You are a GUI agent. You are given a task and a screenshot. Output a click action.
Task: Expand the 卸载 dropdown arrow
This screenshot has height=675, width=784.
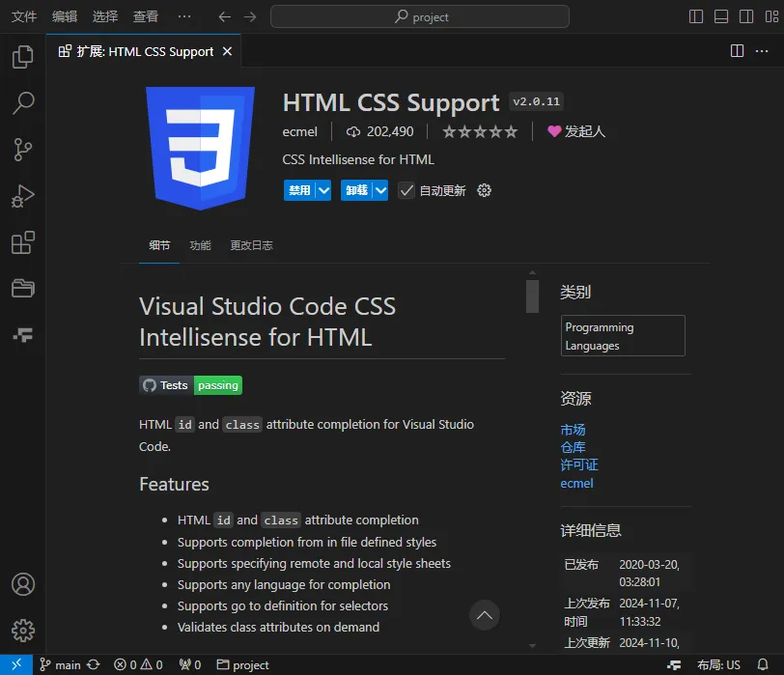380,190
